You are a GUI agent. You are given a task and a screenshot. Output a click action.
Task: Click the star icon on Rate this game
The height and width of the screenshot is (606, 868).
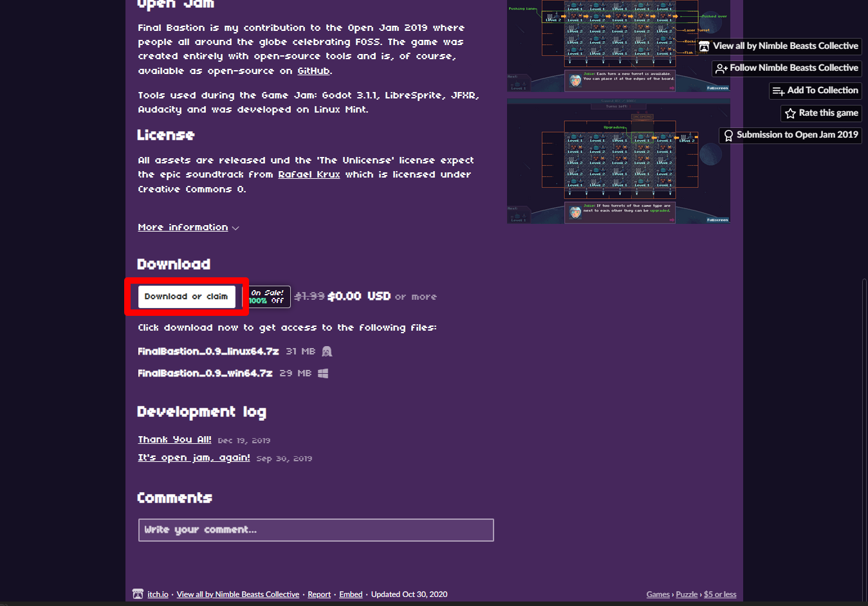click(x=791, y=113)
